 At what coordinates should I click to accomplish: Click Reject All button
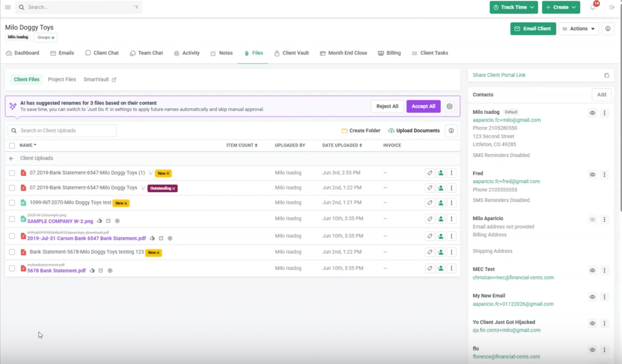point(387,106)
